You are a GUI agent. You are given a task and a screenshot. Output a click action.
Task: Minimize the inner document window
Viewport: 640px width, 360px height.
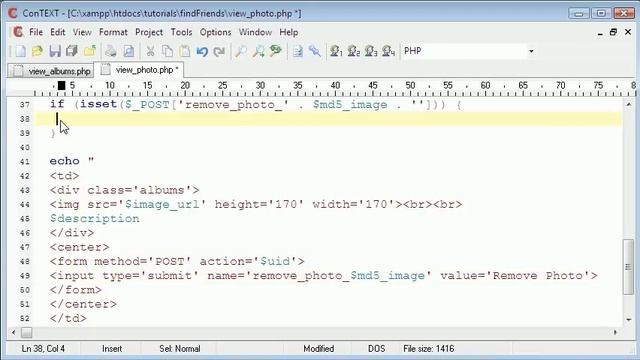pos(600,33)
